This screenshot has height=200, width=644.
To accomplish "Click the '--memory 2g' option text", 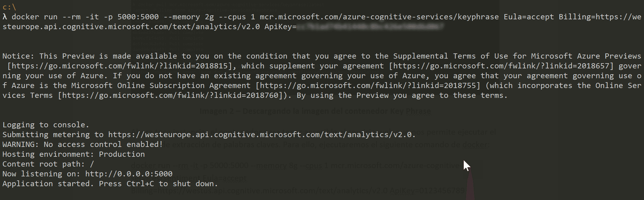I will pos(189,17).
